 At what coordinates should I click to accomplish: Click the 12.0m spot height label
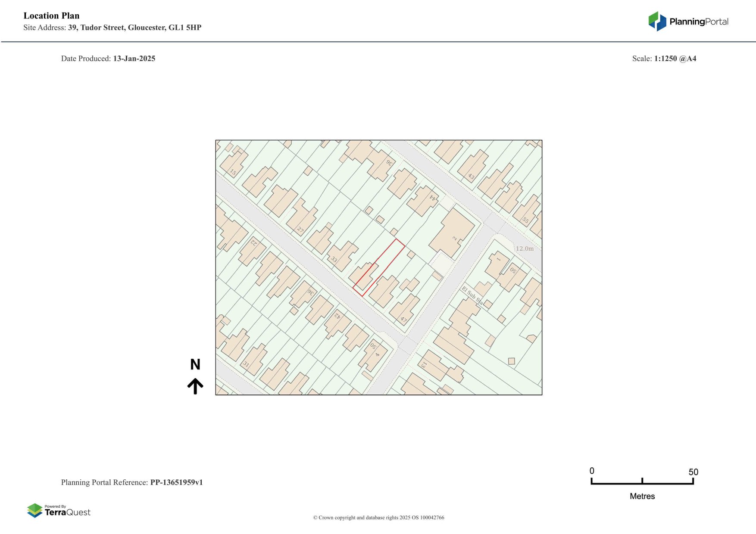click(x=525, y=248)
